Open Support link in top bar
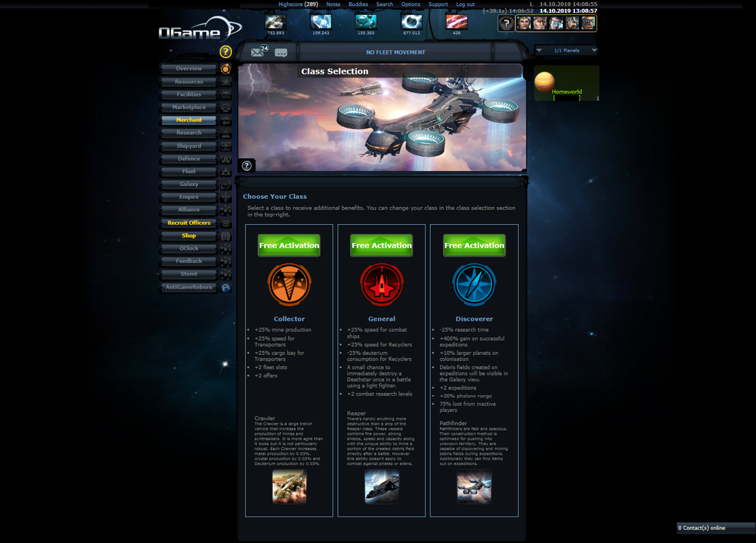Image resolution: width=756 pixels, height=543 pixels. pos(438,4)
